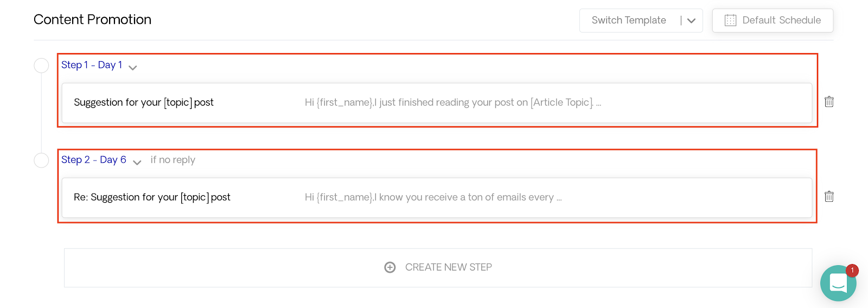Image resolution: width=868 pixels, height=308 pixels.
Task: Click the Step 1 - Day 1 label
Action: [x=92, y=65]
